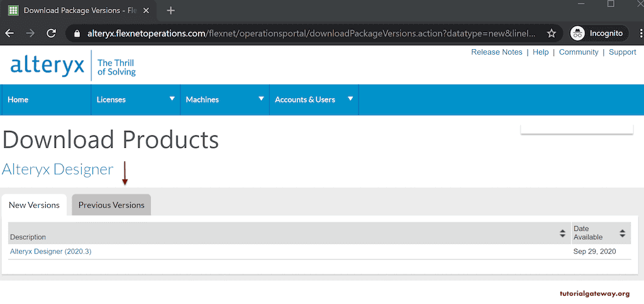Maximize the browser window
Image resolution: width=644 pixels, height=304 pixels.
tap(611, 4)
